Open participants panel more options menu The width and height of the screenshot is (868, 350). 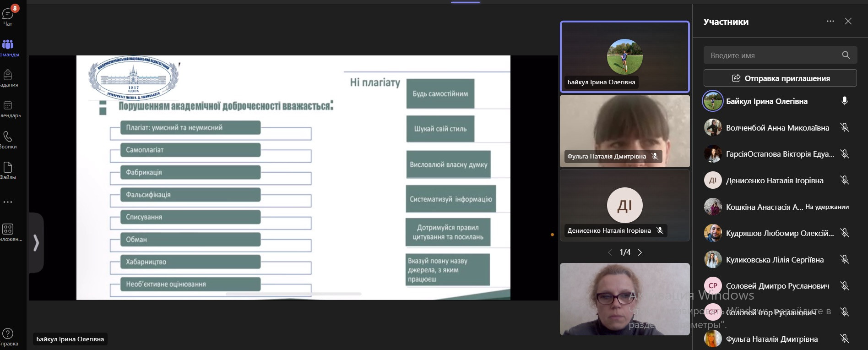(830, 21)
